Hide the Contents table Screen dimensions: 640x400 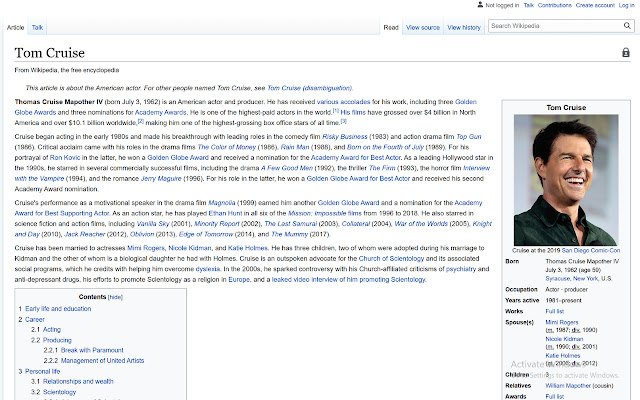(116, 297)
